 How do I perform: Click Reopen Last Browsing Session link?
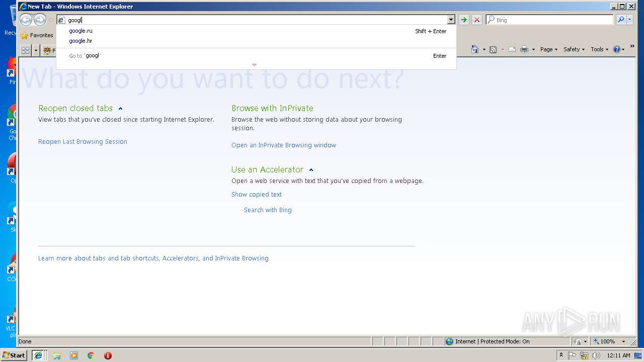click(83, 142)
